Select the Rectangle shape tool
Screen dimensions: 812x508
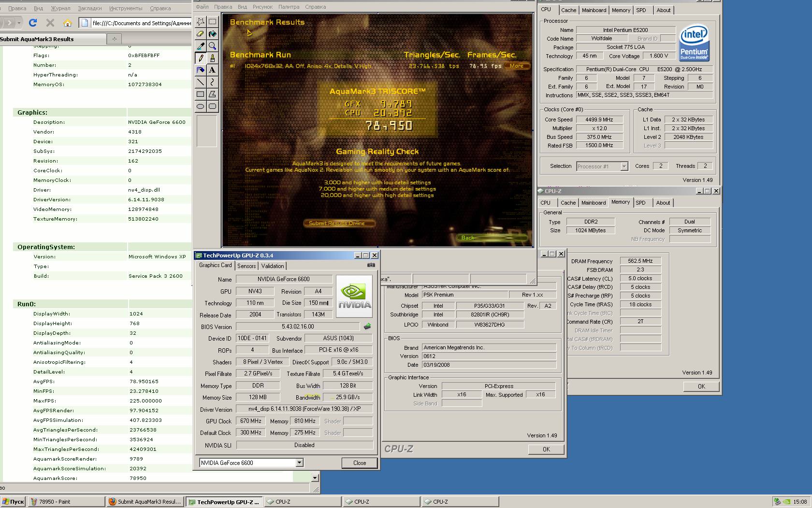[x=201, y=94]
